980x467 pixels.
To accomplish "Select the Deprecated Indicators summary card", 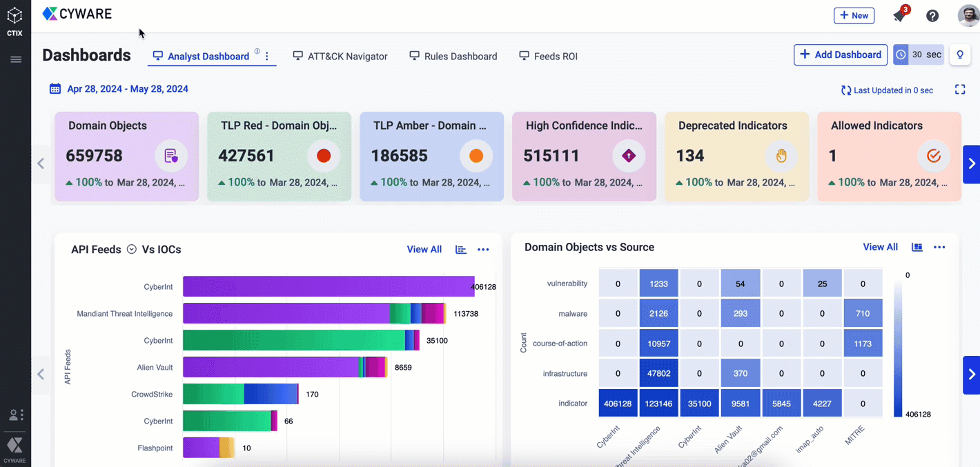I will [x=736, y=157].
